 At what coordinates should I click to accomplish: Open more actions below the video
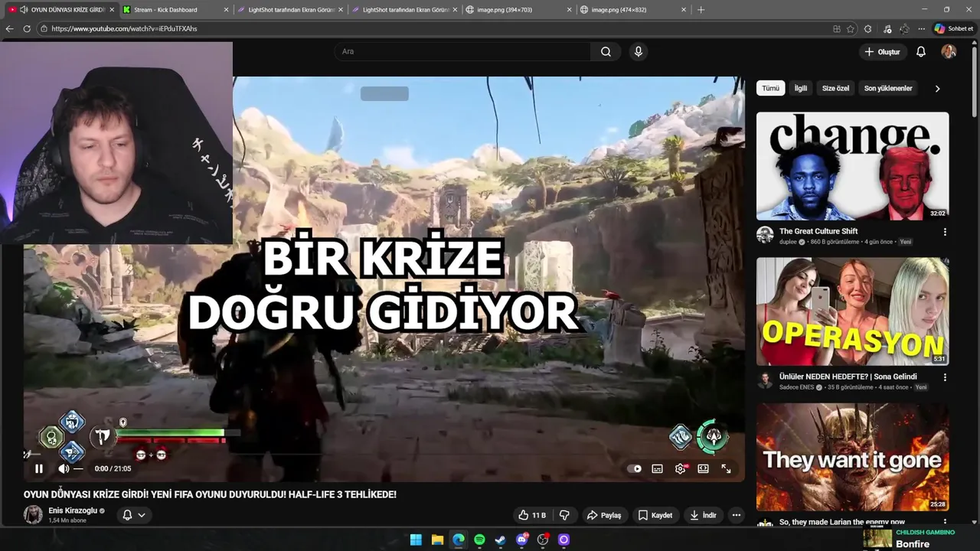pyautogui.click(x=736, y=515)
